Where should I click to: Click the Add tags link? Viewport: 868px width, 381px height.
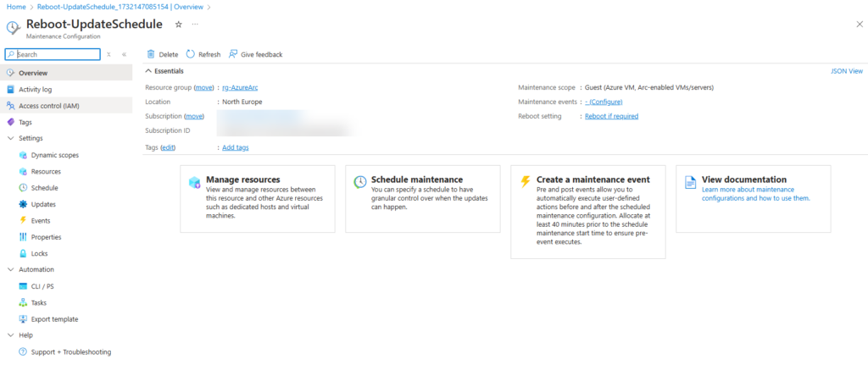click(x=236, y=147)
